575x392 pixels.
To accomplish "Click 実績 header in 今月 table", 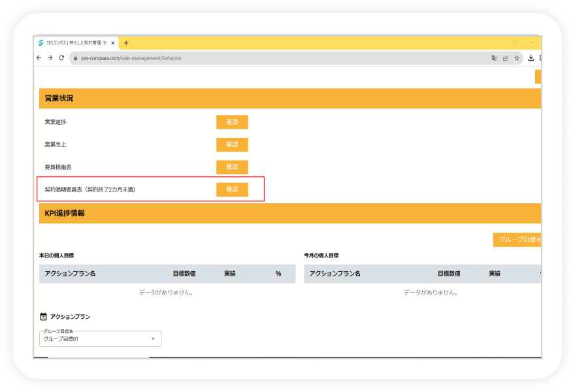I will coord(495,274).
